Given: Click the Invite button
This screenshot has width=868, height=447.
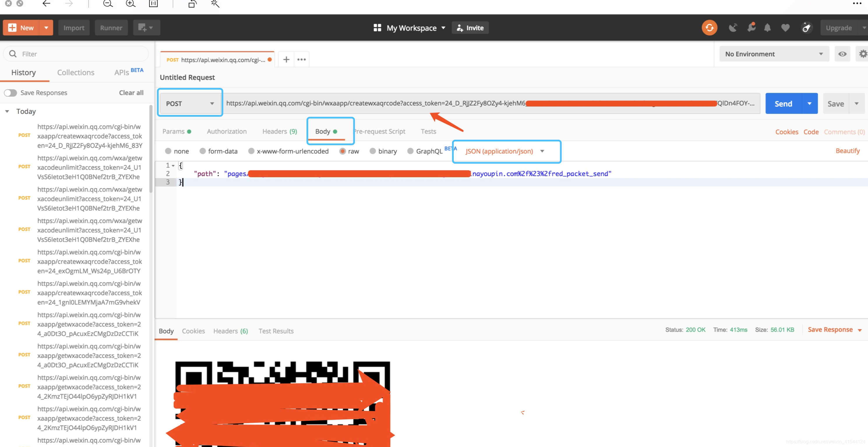Looking at the screenshot, I should 470,28.
